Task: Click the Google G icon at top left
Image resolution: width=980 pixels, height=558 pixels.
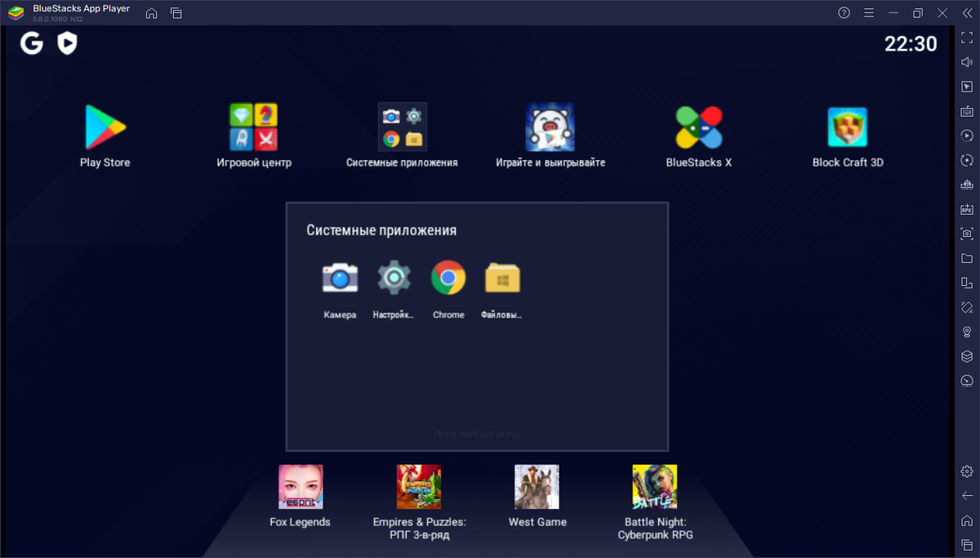Action: pos(32,43)
